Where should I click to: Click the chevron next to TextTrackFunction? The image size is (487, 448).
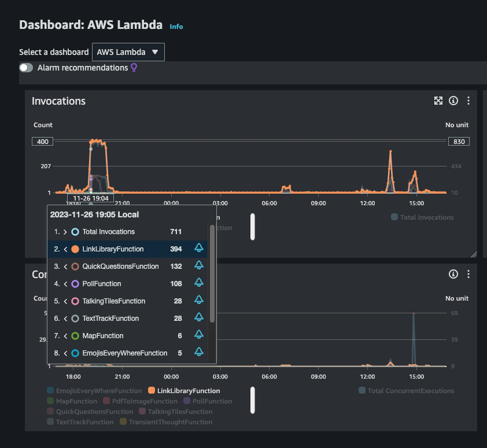coord(65,319)
